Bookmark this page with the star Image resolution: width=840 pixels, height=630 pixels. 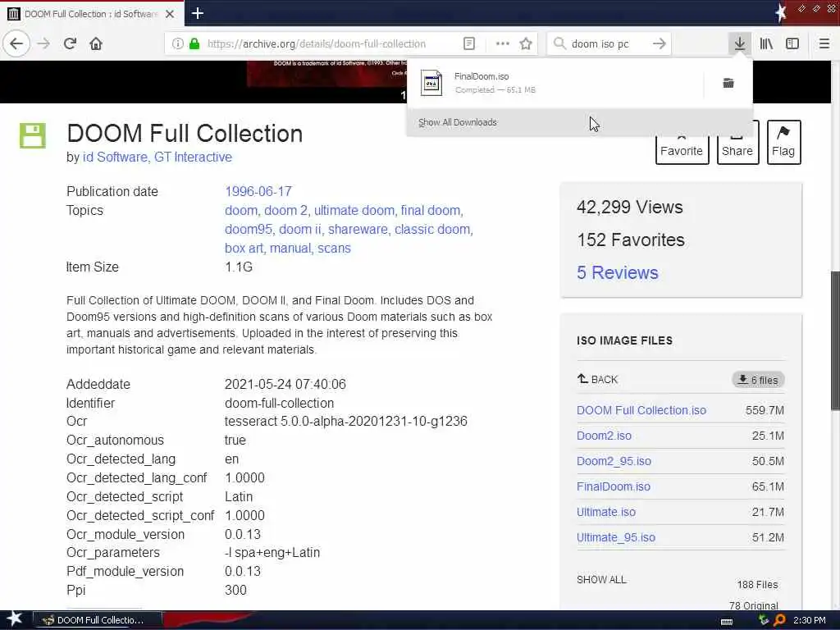[x=526, y=43]
